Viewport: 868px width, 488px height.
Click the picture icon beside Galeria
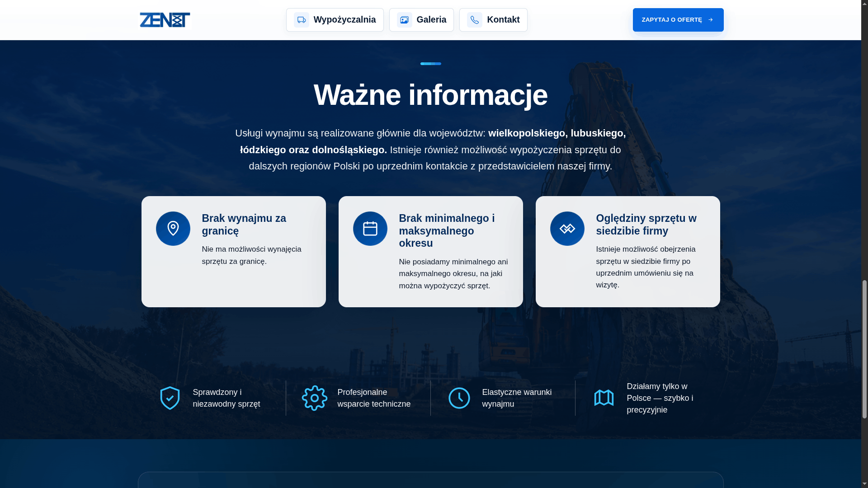pyautogui.click(x=405, y=20)
